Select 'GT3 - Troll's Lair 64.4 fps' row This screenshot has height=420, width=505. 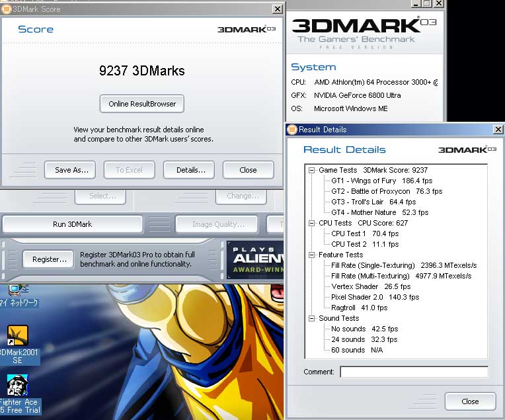click(373, 202)
